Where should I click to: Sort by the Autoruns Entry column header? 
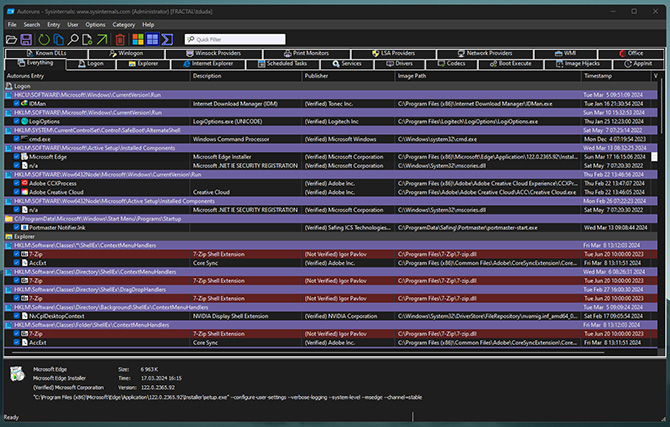click(x=97, y=76)
